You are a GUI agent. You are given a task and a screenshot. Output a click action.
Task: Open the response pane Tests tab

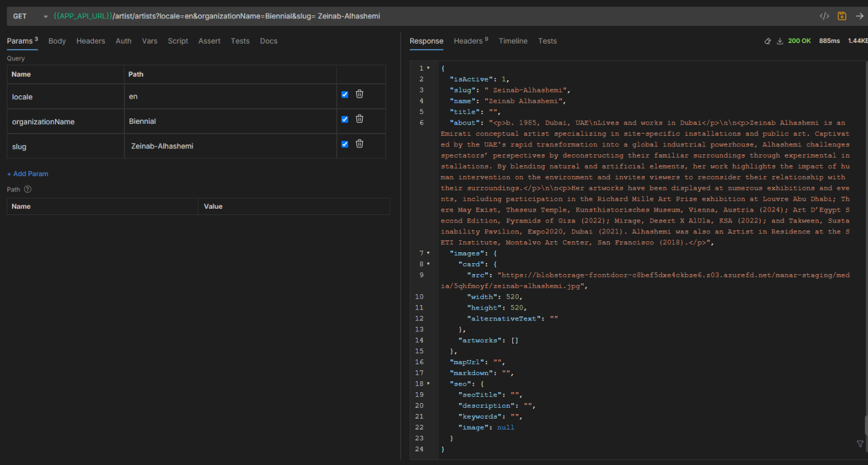coord(547,41)
